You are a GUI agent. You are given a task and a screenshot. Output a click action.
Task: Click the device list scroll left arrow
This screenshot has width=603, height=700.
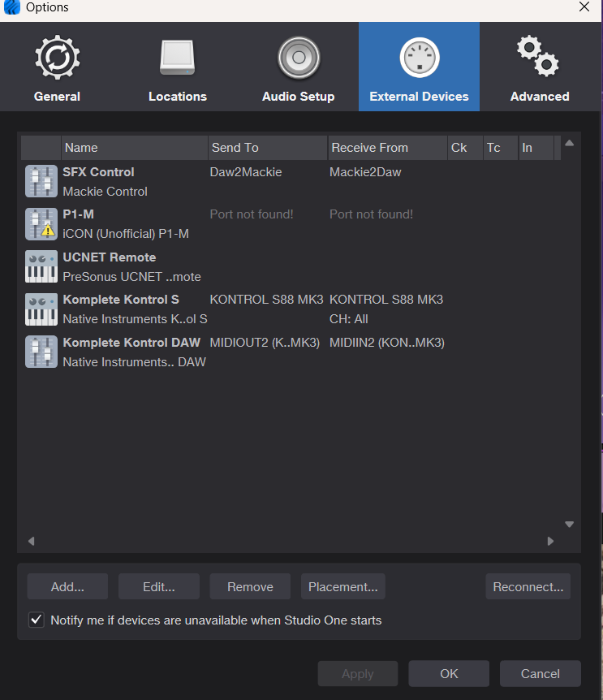tap(31, 541)
